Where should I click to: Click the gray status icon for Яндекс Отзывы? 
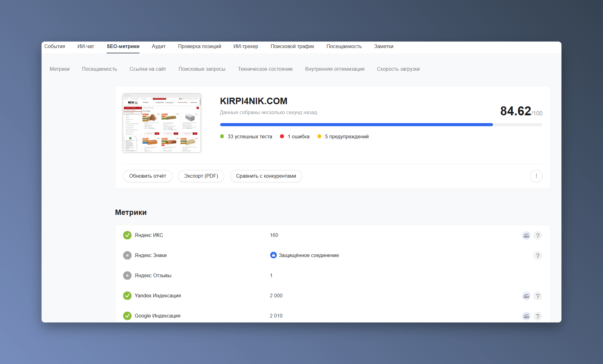(127, 276)
